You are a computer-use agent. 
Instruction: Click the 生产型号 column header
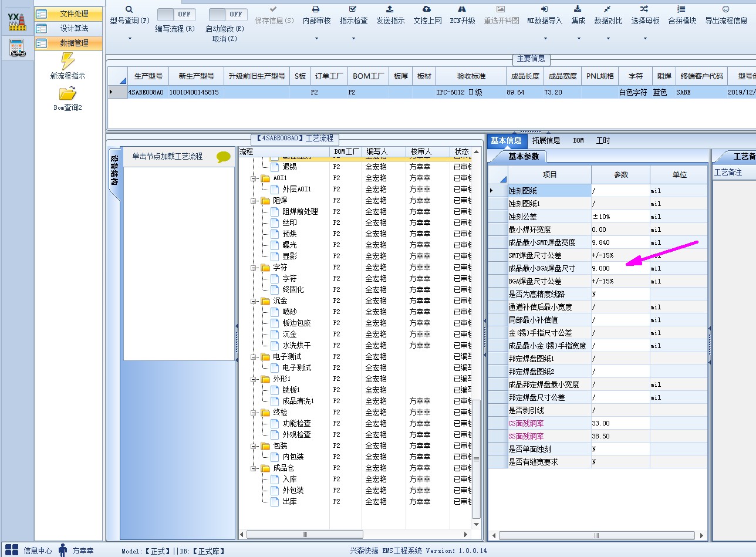pos(148,76)
